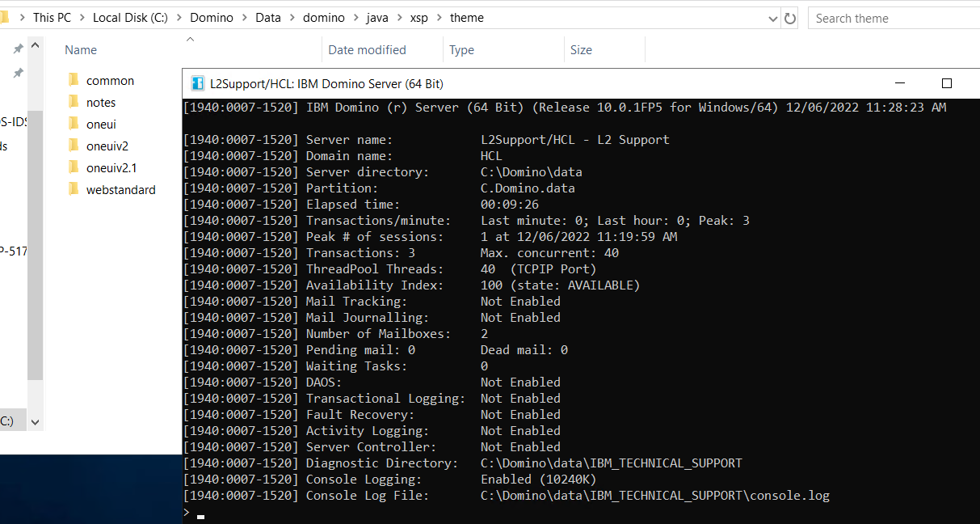This screenshot has height=524, width=980.
Task: Navigate to Domino in the breadcrumb path
Action: click(212, 18)
